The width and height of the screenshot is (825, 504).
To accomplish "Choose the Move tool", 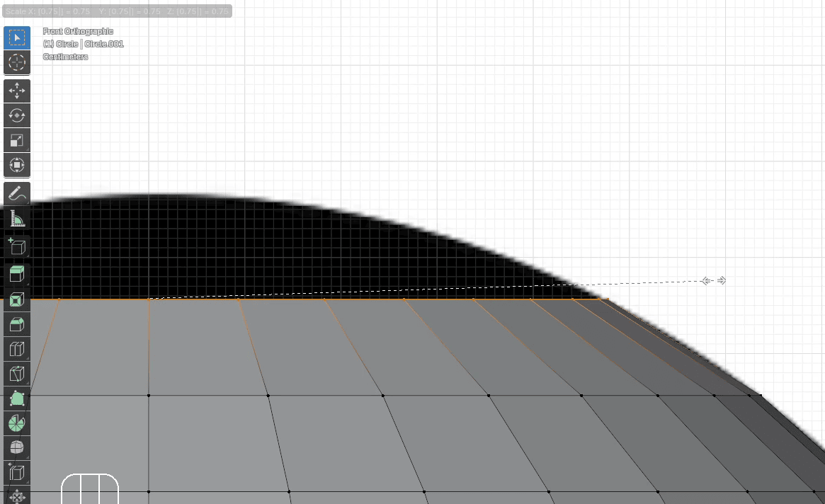I will [17, 91].
